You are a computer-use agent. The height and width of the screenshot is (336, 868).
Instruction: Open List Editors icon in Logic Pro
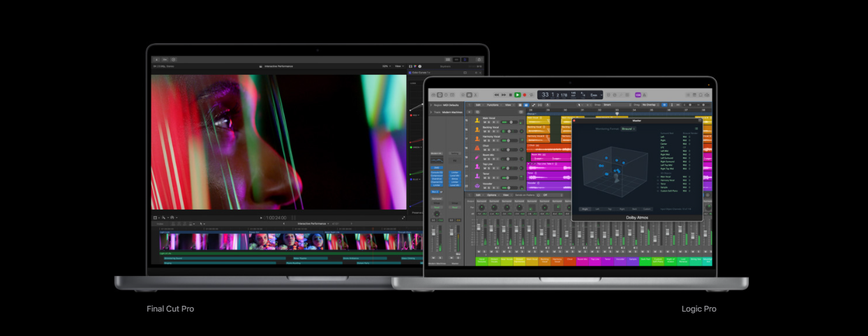click(688, 95)
